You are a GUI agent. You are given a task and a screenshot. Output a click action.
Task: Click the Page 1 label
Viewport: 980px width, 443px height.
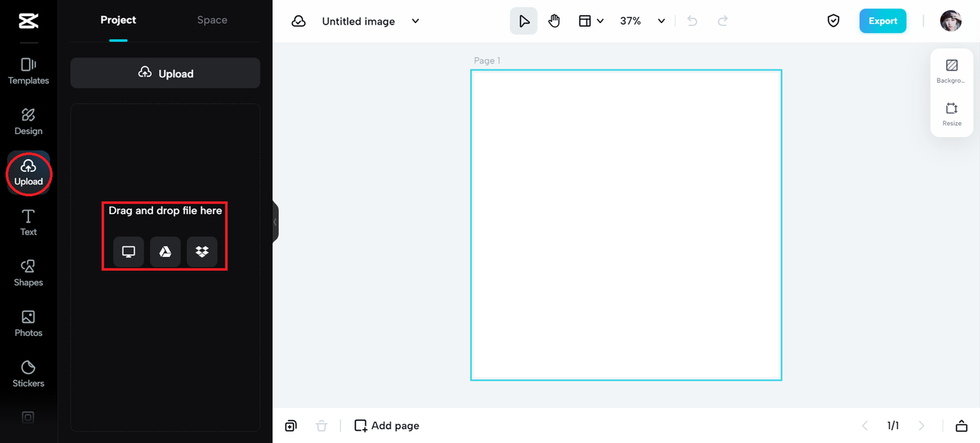(487, 60)
